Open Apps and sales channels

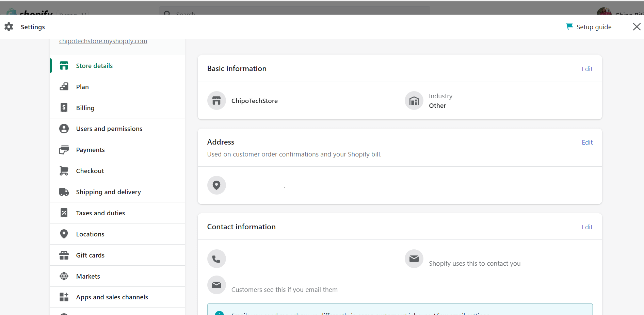pos(117,297)
